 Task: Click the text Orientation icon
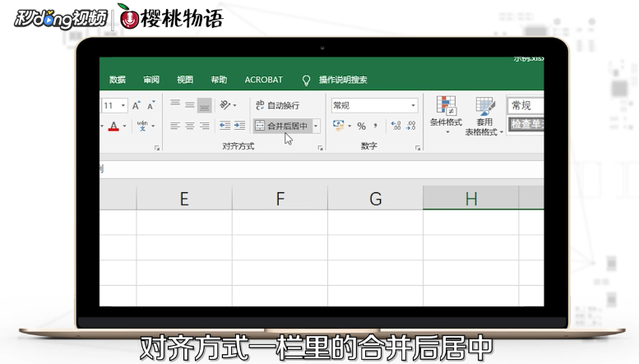click(x=225, y=105)
